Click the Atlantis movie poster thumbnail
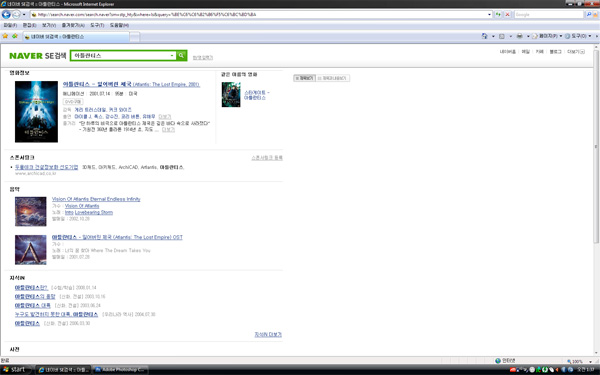 coord(36,111)
